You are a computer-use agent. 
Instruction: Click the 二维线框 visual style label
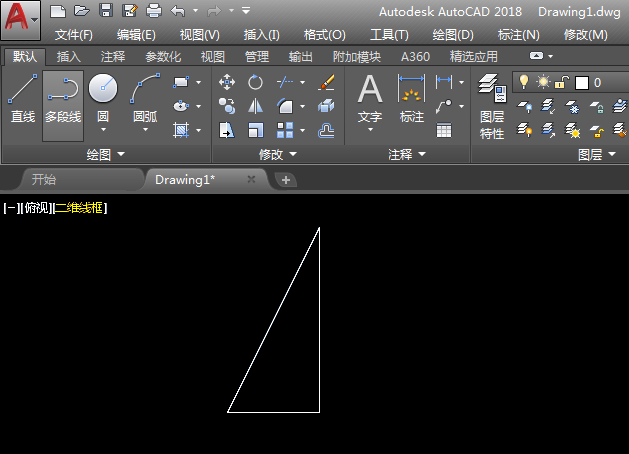[x=80, y=208]
